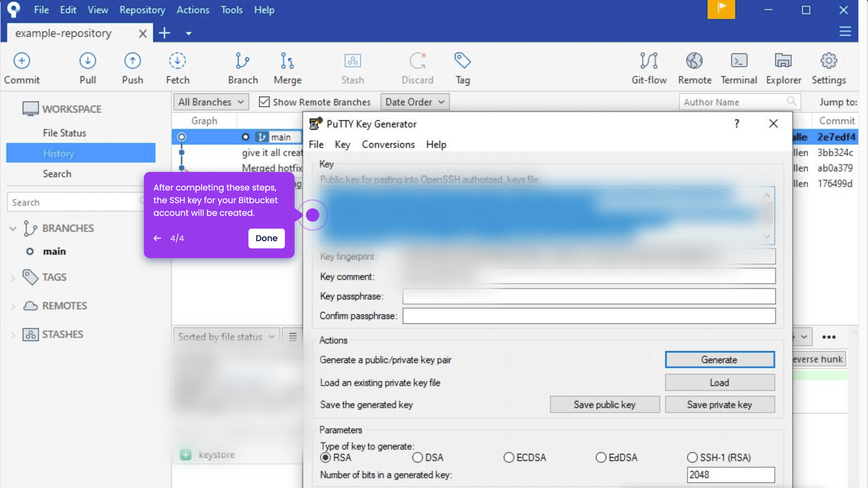868x488 pixels.
Task: Select DSA key type
Action: (x=417, y=457)
